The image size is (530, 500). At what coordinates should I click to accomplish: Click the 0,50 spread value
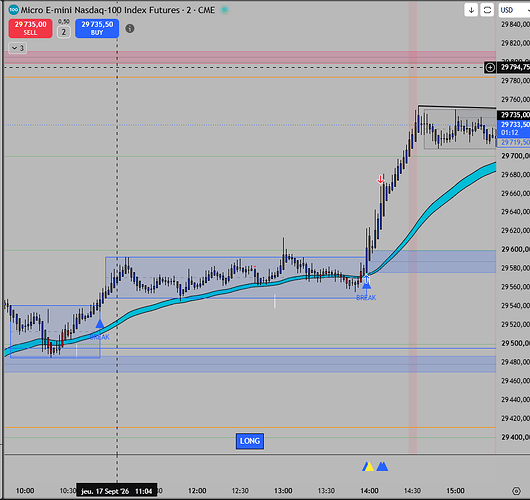[x=64, y=22]
